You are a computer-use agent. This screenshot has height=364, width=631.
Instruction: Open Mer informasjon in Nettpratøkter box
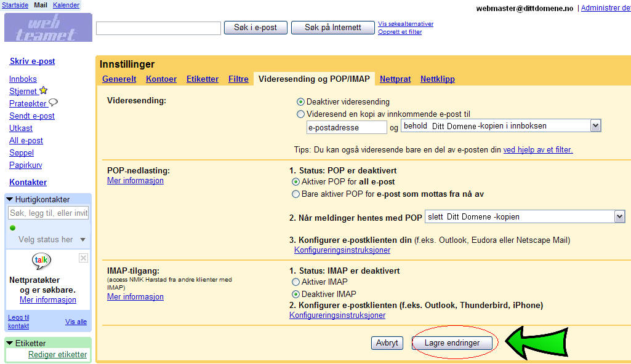(48, 300)
